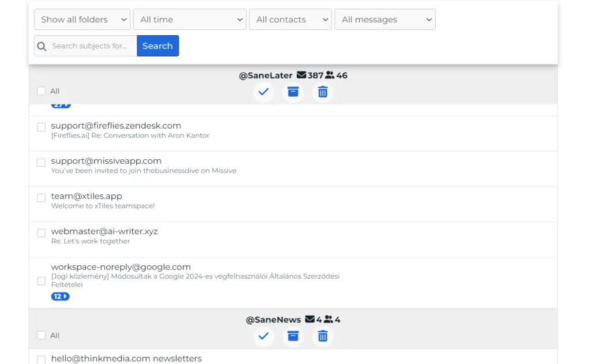Image resolution: width=590 pixels, height=364 pixels.
Task: Check the All checkbox under @SaneNews
Action: [41, 335]
